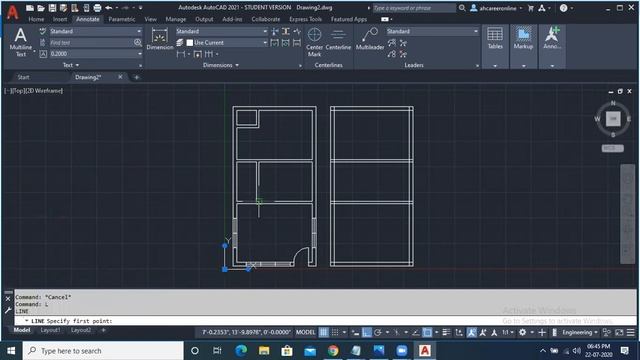This screenshot has width=640, height=360.
Task: Click the Open file quick-access icon
Action: [41, 8]
